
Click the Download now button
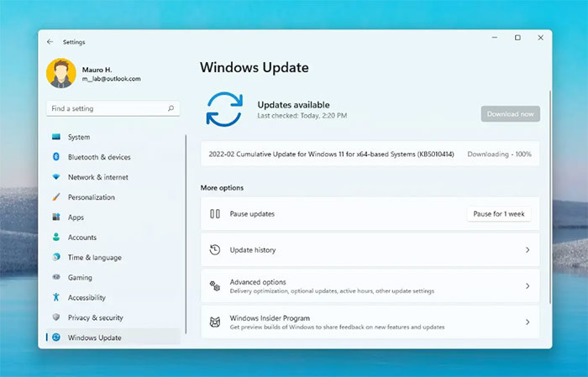(x=511, y=114)
